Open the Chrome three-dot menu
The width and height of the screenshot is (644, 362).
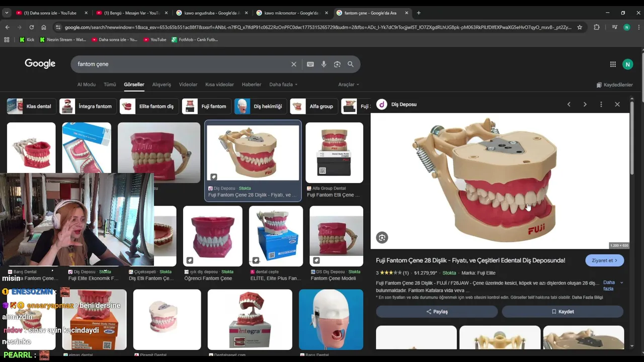click(x=638, y=27)
